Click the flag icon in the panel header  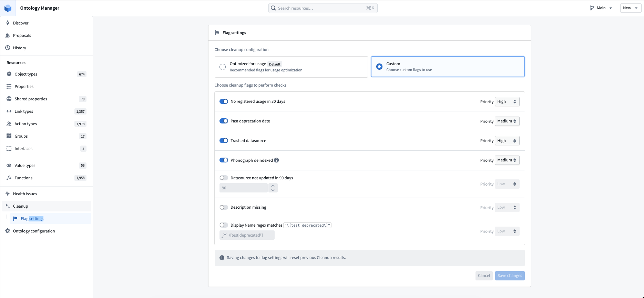(x=217, y=33)
